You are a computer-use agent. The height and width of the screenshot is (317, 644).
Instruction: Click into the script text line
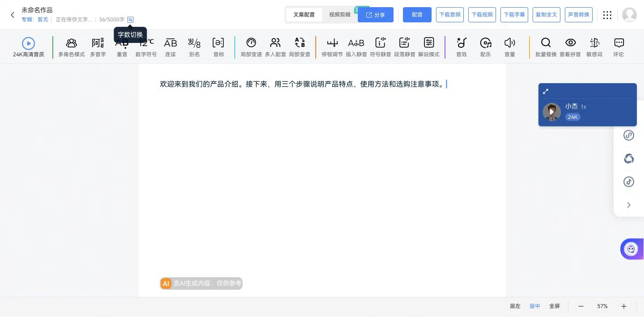click(x=302, y=84)
